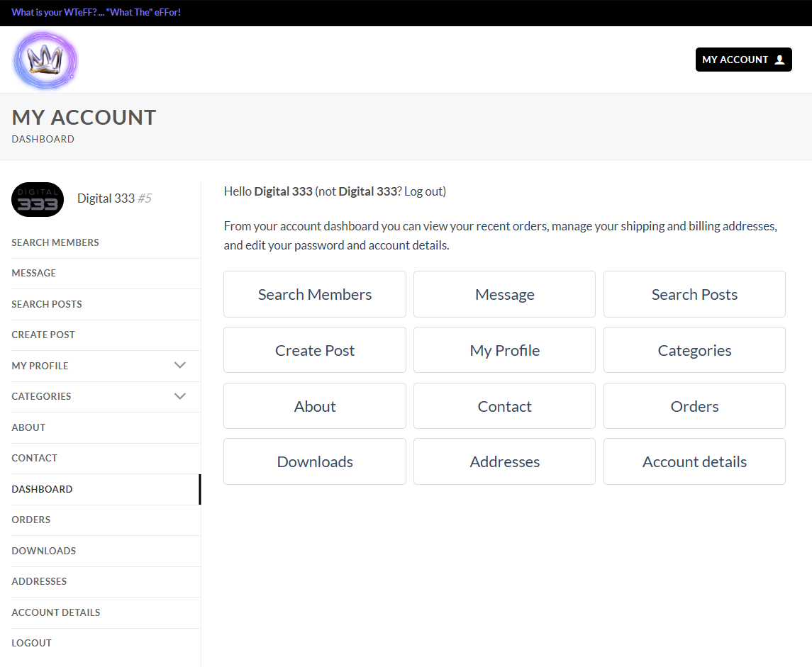812x667 pixels.
Task: Open the Contact tile
Action: [x=504, y=405]
